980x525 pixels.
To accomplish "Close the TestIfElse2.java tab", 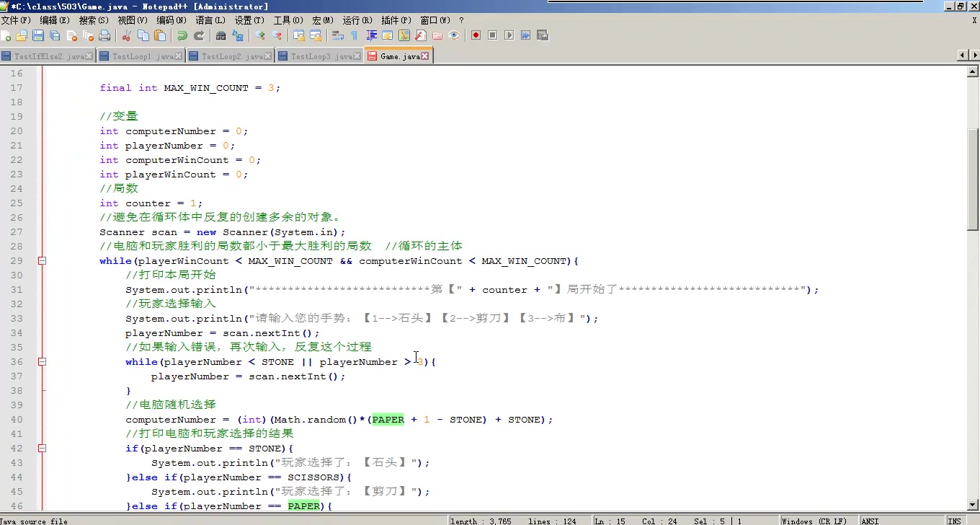I will [89, 56].
